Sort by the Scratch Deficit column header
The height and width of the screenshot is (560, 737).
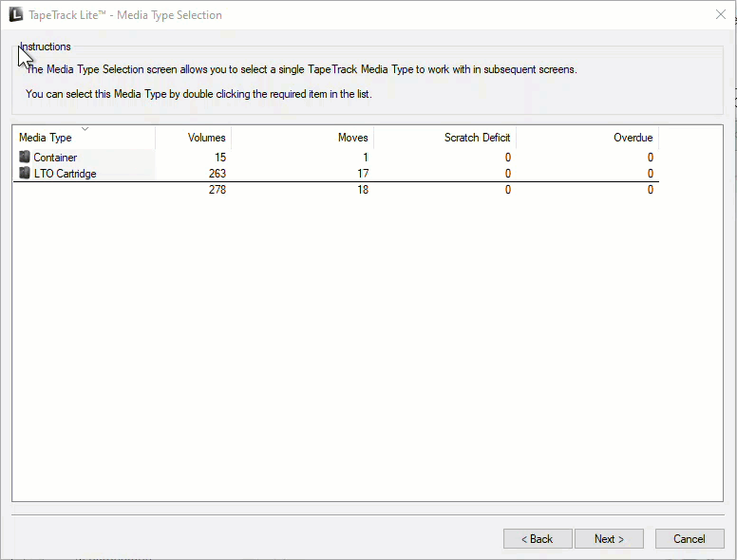(445, 138)
